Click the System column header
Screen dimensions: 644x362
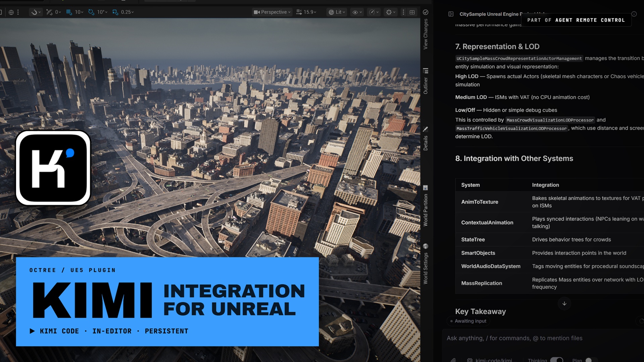(470, 185)
